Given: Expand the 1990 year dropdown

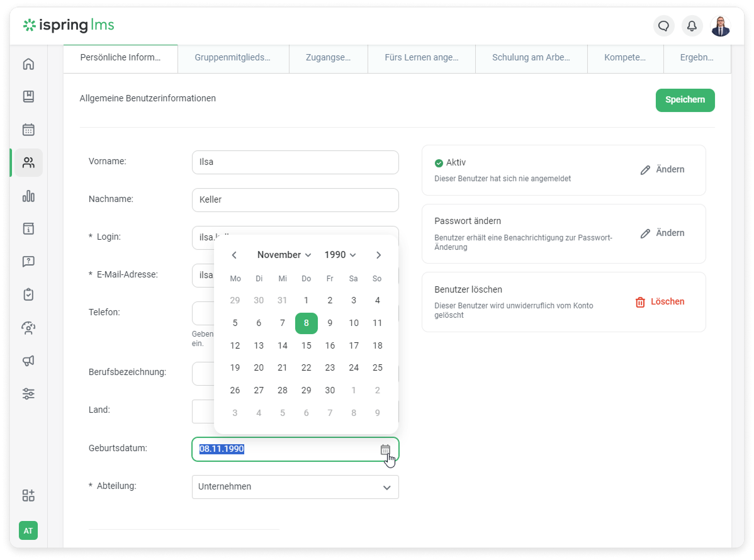Looking at the screenshot, I should click(x=340, y=255).
